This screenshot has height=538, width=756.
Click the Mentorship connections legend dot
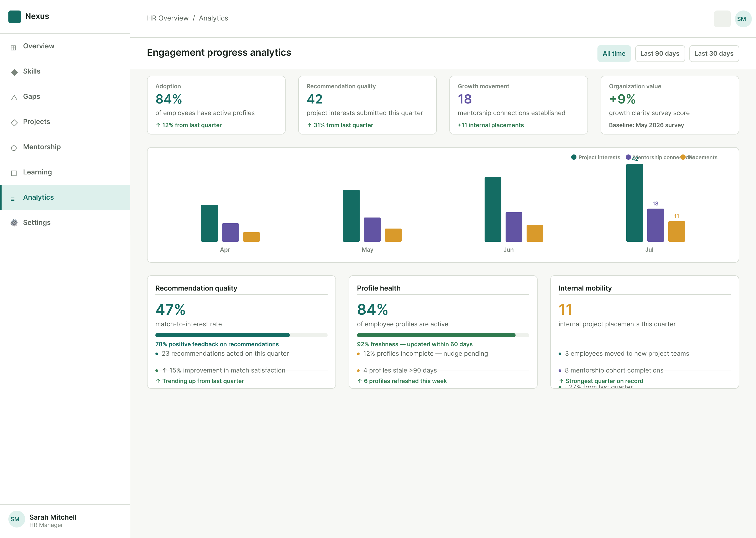(628, 157)
